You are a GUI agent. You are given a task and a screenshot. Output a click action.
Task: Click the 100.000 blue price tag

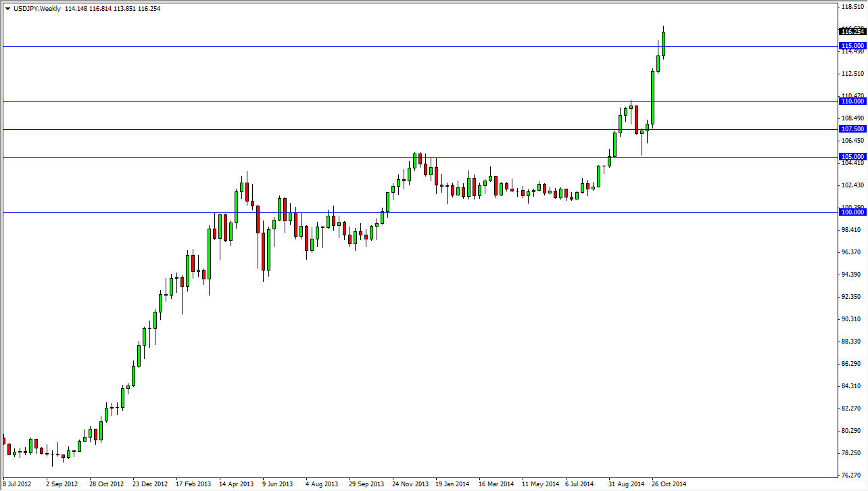852,212
